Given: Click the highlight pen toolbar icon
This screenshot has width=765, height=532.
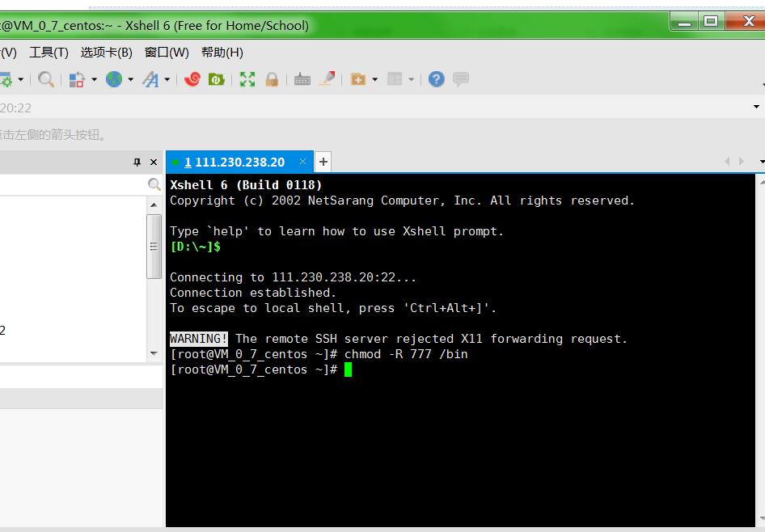Looking at the screenshot, I should (327, 79).
